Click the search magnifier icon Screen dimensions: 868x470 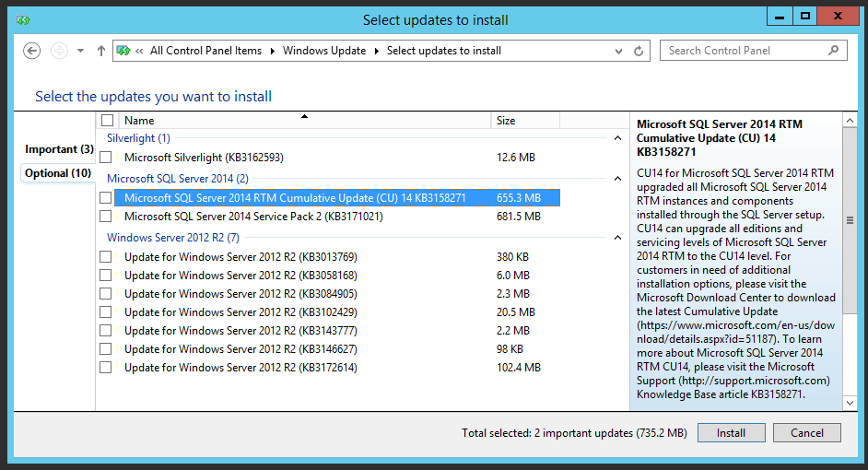(x=833, y=51)
